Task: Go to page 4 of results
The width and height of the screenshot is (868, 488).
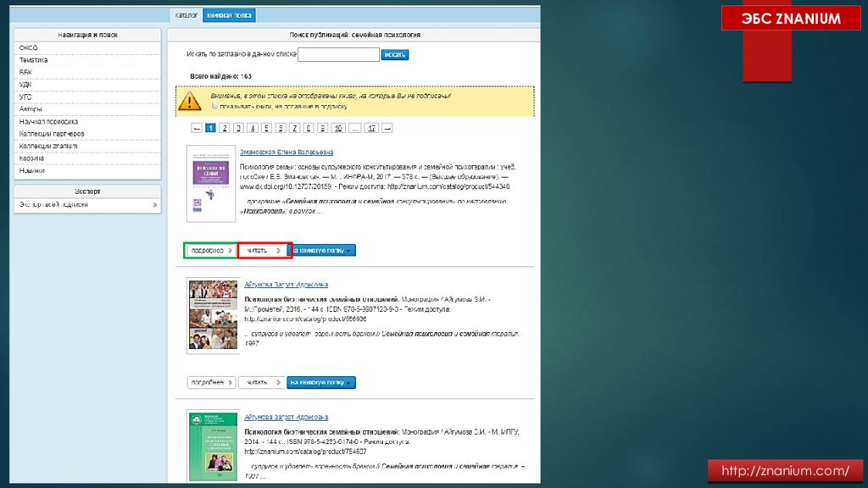Action: click(x=253, y=129)
